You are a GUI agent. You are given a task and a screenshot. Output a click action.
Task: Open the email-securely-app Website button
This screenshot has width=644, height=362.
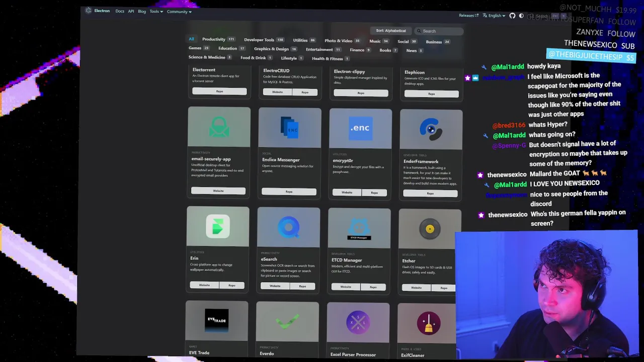click(x=218, y=191)
